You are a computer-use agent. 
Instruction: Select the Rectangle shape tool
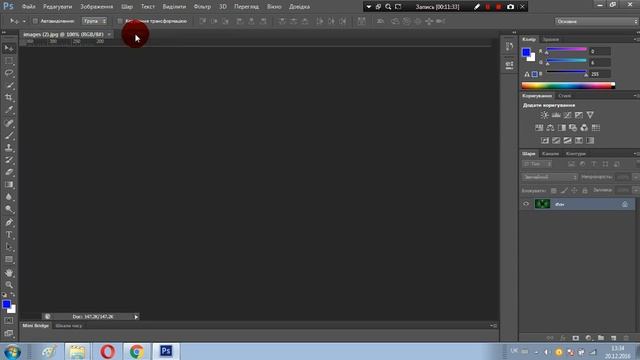click(9, 259)
